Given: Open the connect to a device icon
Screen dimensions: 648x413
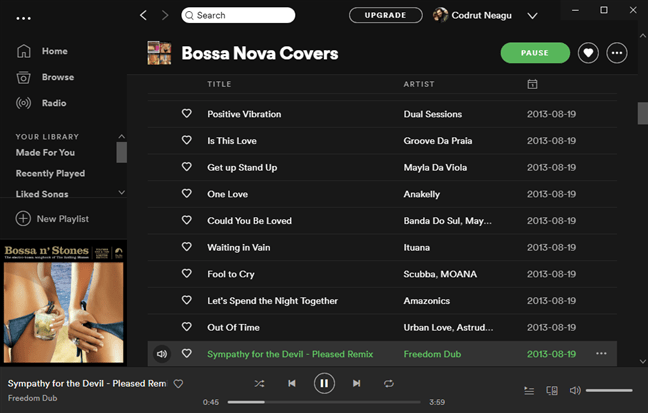Looking at the screenshot, I should click(x=552, y=390).
